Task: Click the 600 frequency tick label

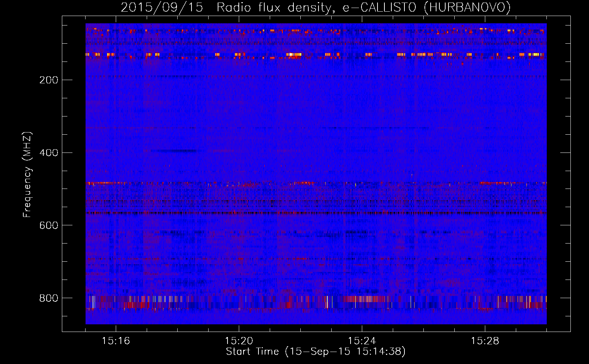Action: (49, 226)
